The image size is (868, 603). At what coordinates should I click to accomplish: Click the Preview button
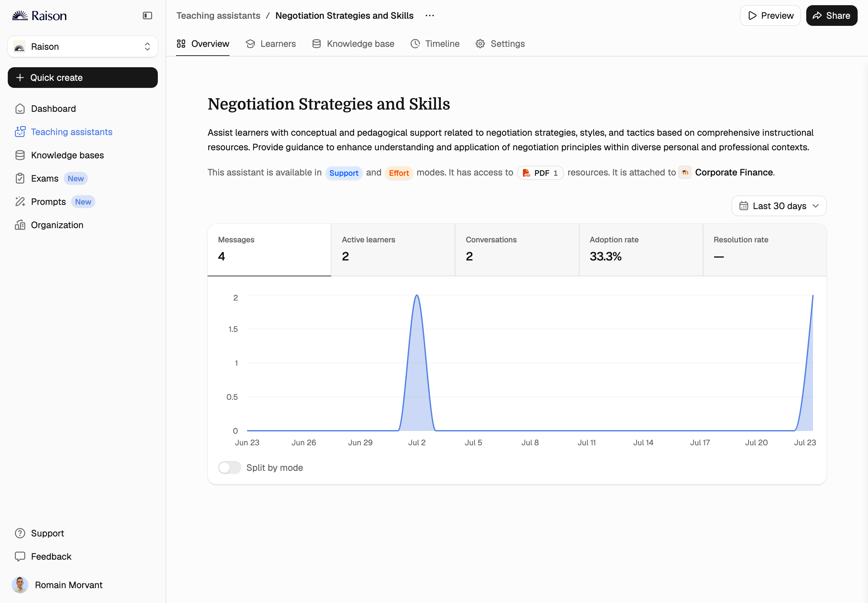click(770, 16)
